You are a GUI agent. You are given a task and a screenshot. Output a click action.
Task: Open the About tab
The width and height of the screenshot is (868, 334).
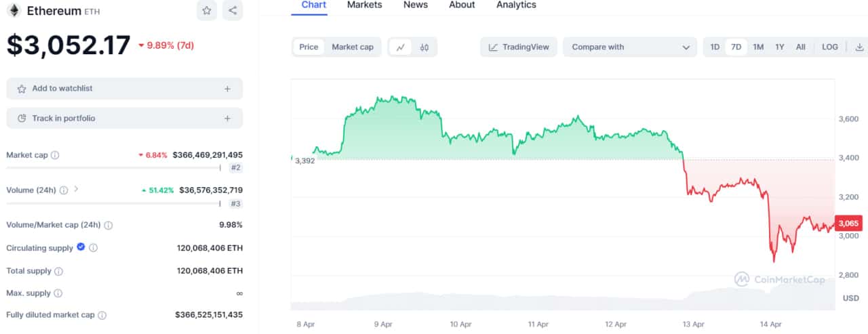[x=462, y=5]
